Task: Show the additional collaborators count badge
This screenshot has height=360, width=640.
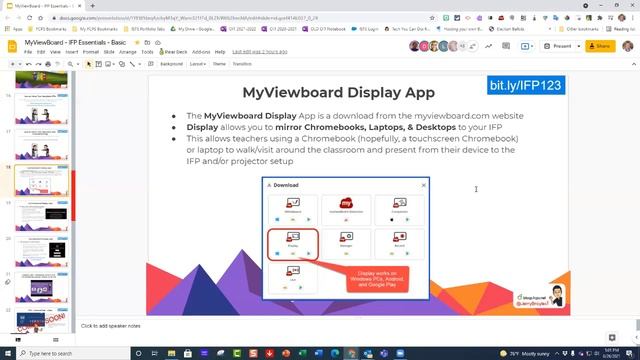Action: pos(463,46)
